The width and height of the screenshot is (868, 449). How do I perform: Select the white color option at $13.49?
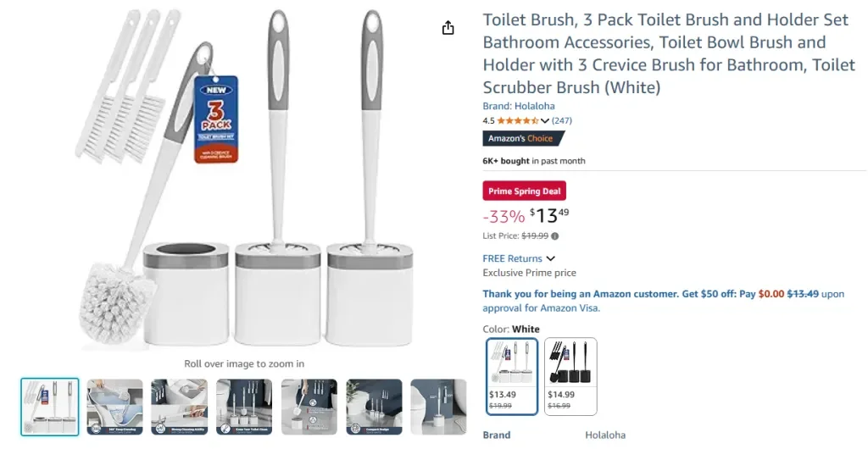point(511,375)
